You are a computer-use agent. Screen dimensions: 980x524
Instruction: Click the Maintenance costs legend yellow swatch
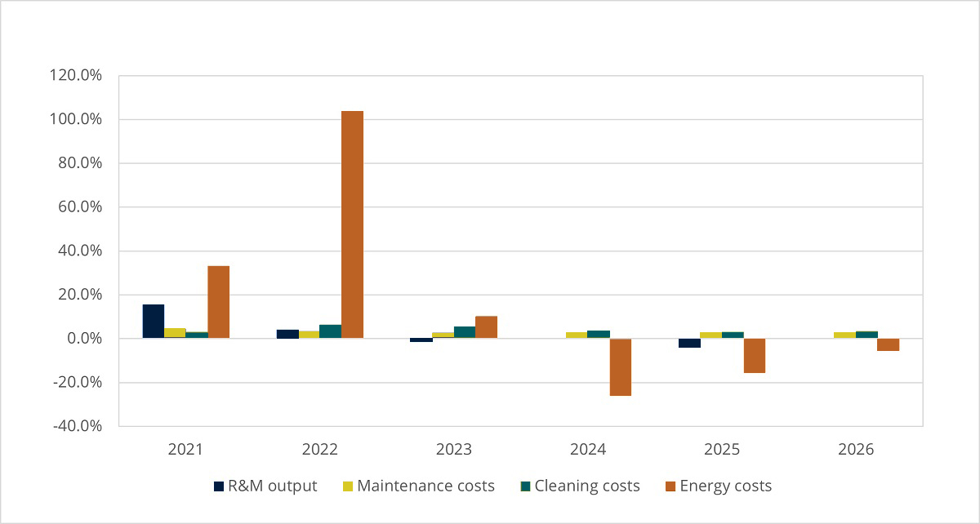pos(348,486)
